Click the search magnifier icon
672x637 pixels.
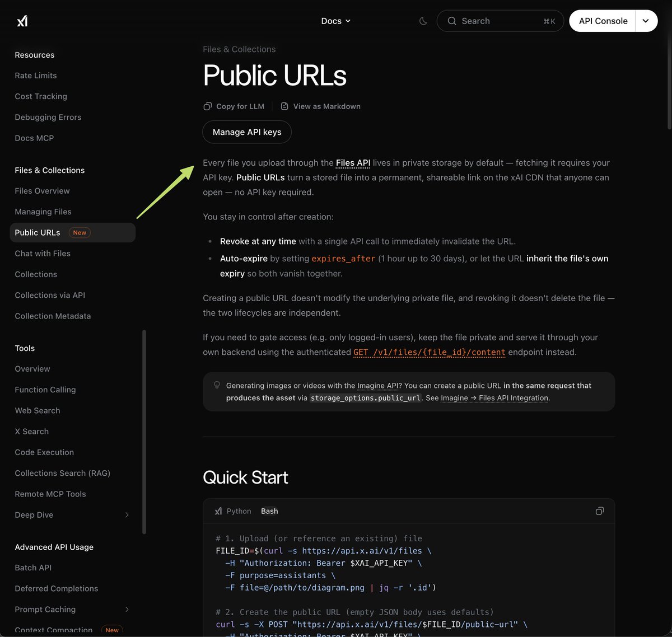tap(452, 21)
